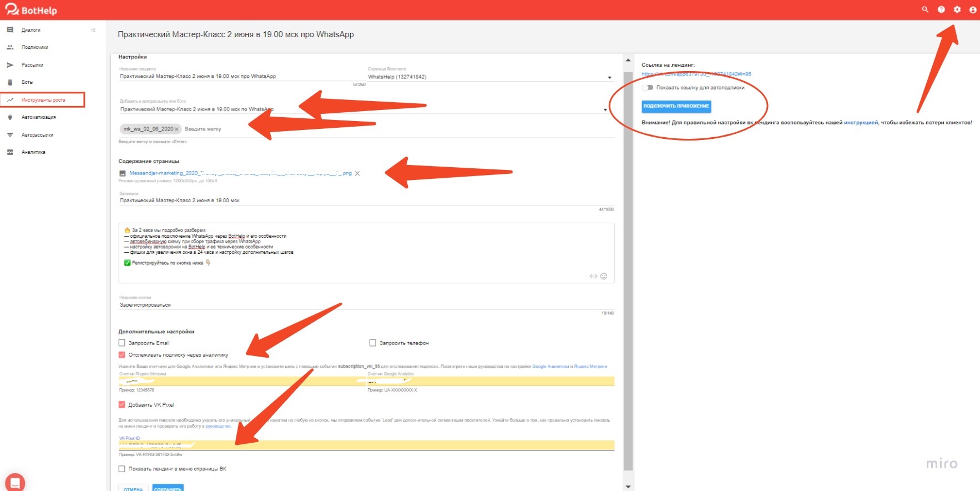Open the user account profile icon
Viewport: 980px width, 491px height.
click(973, 9)
